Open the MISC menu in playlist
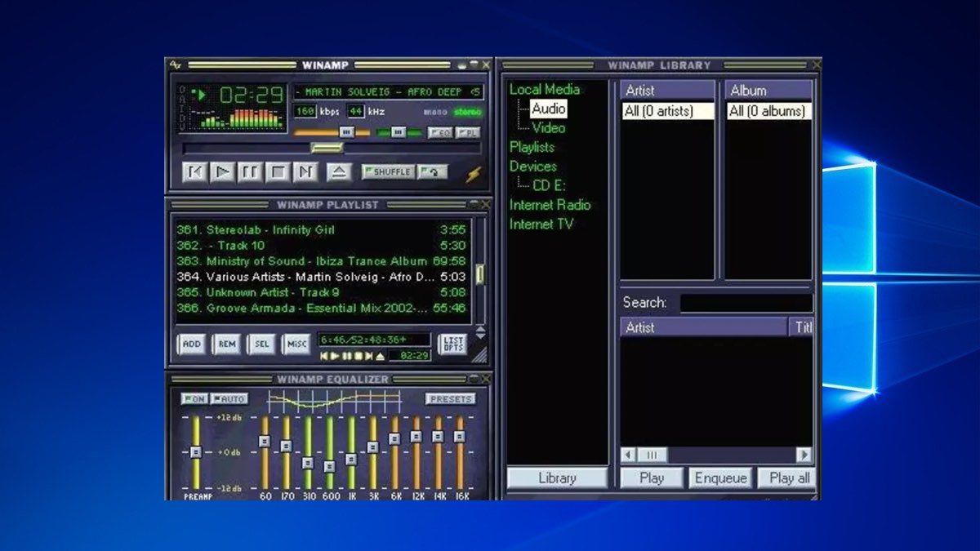The width and height of the screenshot is (980, 551). (296, 344)
